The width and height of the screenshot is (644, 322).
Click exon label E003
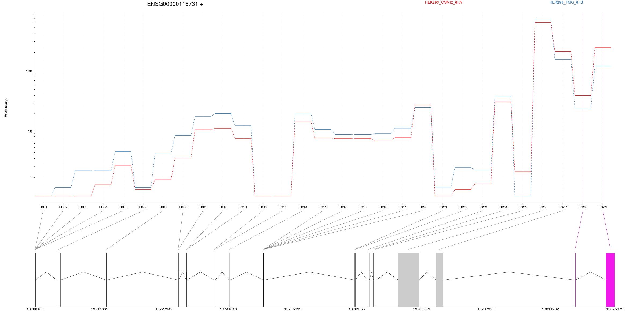[83, 207]
